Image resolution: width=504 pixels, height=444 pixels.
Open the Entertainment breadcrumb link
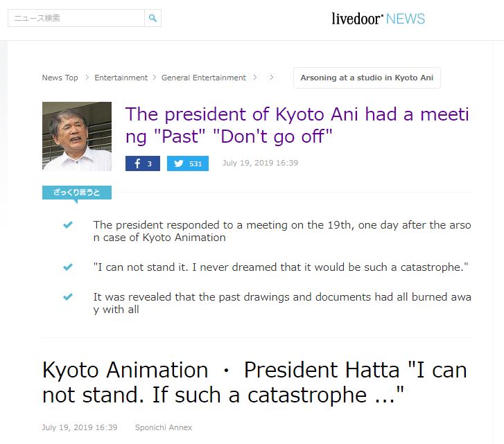(x=121, y=78)
